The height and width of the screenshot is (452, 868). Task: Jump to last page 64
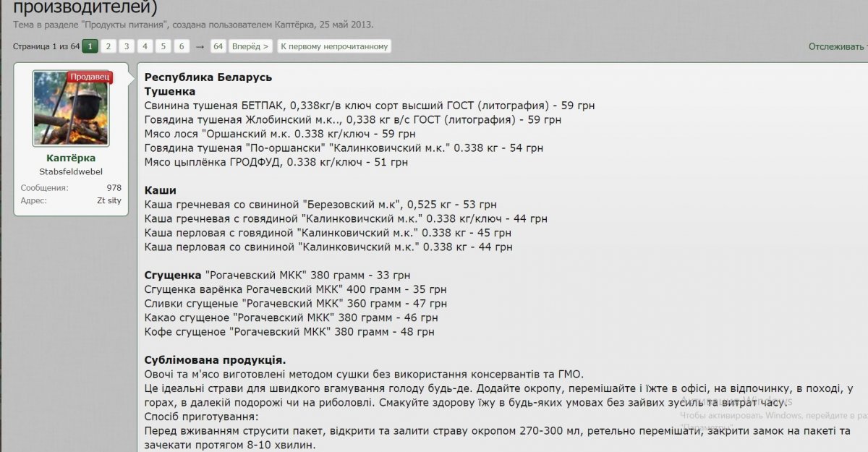[x=218, y=46]
